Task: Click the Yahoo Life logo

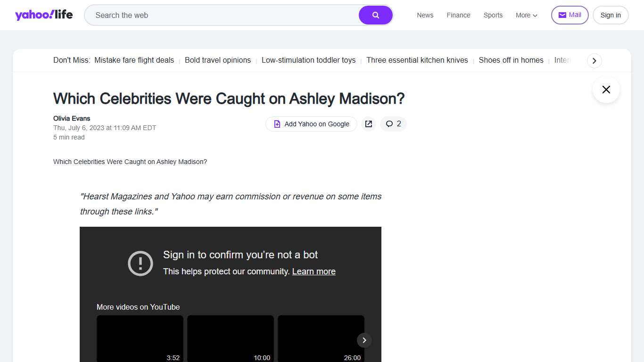Action: [x=44, y=15]
